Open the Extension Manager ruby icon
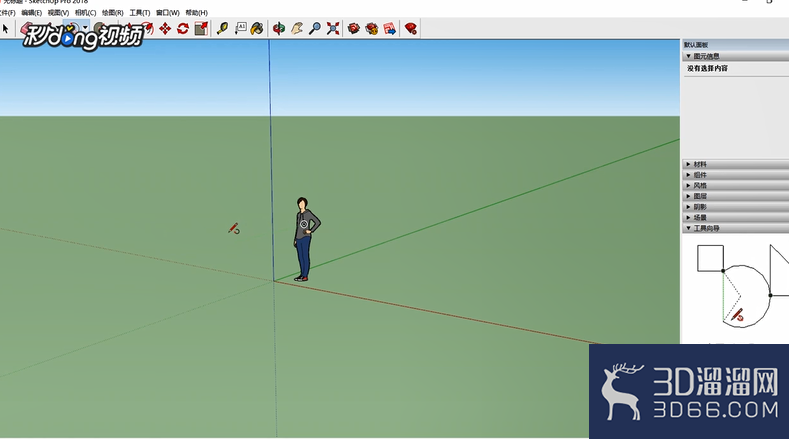789x439 pixels. click(411, 29)
